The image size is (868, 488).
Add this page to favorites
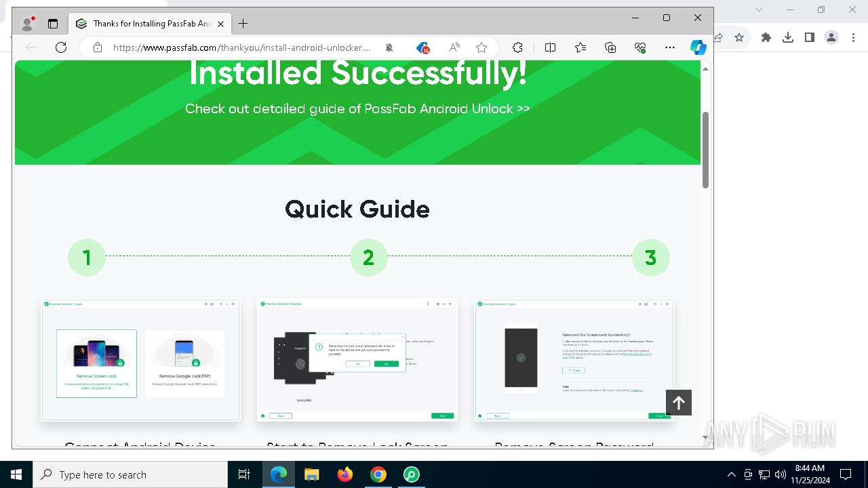[x=481, y=47]
